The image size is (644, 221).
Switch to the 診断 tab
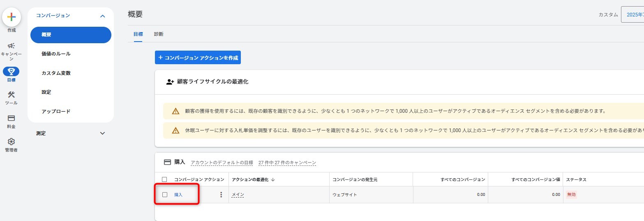159,34
